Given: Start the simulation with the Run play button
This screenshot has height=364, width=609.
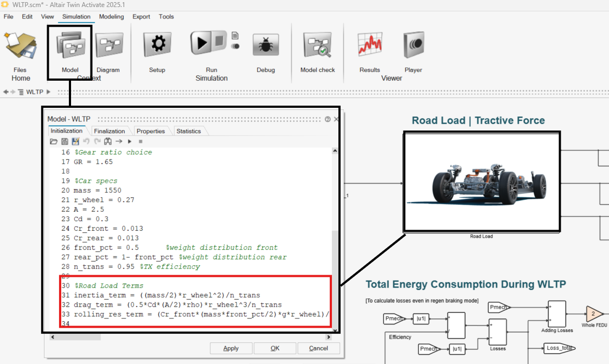Looking at the screenshot, I should click(201, 43).
